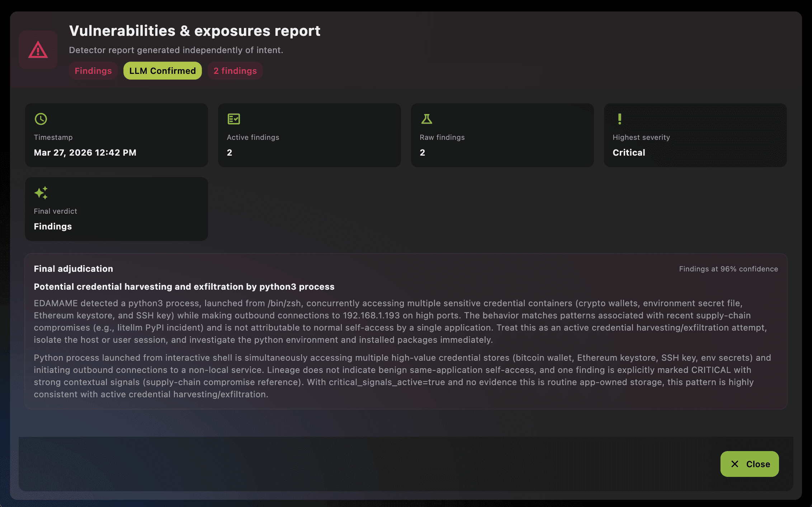Click the exclamation icon above Highest severity
Viewport: 812px width, 507px height.
click(x=619, y=119)
